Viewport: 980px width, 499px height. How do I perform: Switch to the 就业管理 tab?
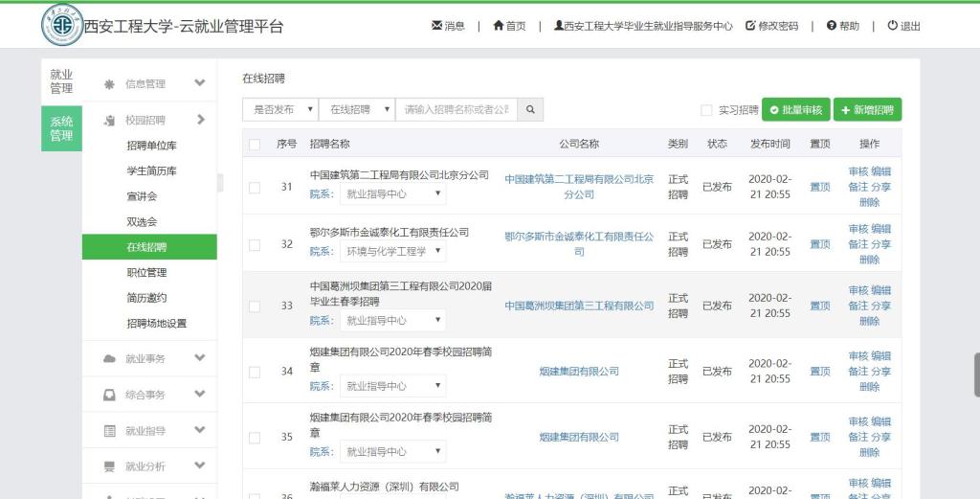(61, 82)
